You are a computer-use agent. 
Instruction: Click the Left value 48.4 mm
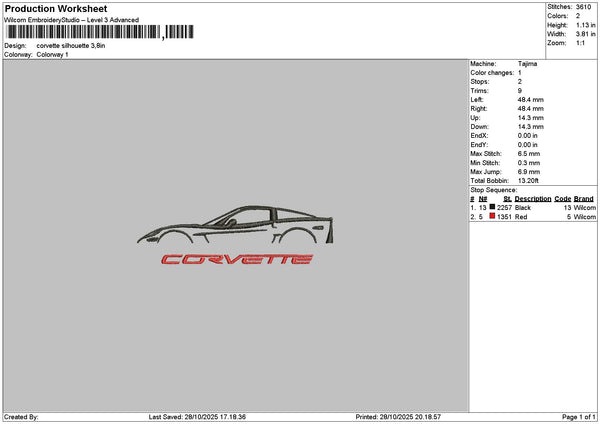coord(530,99)
